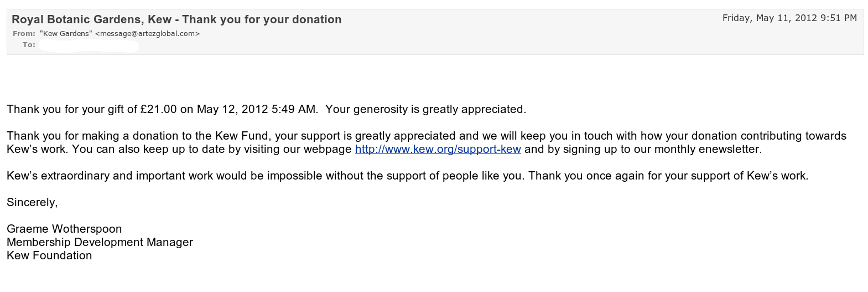The width and height of the screenshot is (868, 292).
Task: Click the Friday, May 11, 2012 received date
Action: (789, 18)
